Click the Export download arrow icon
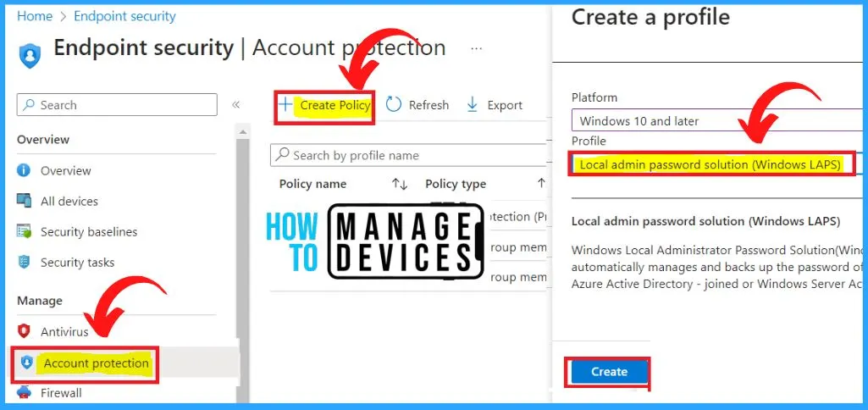Viewport: 868px width, 410px height. click(473, 105)
